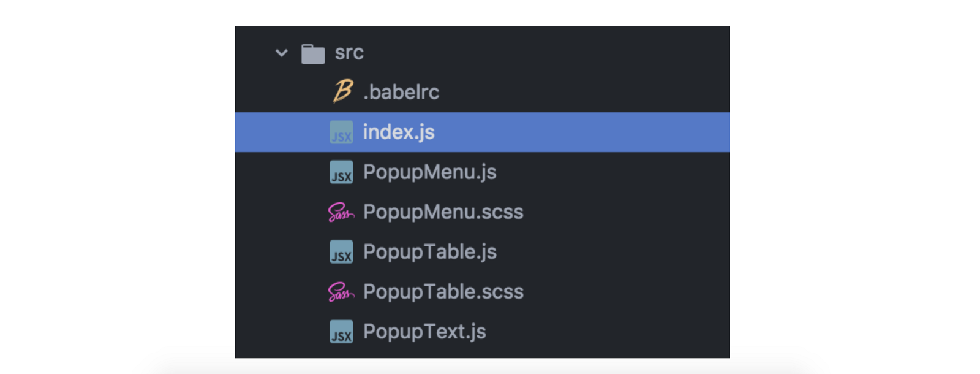This screenshot has height=374, width=980.
Task: Open the PopupTable.scss file name
Action: (443, 291)
